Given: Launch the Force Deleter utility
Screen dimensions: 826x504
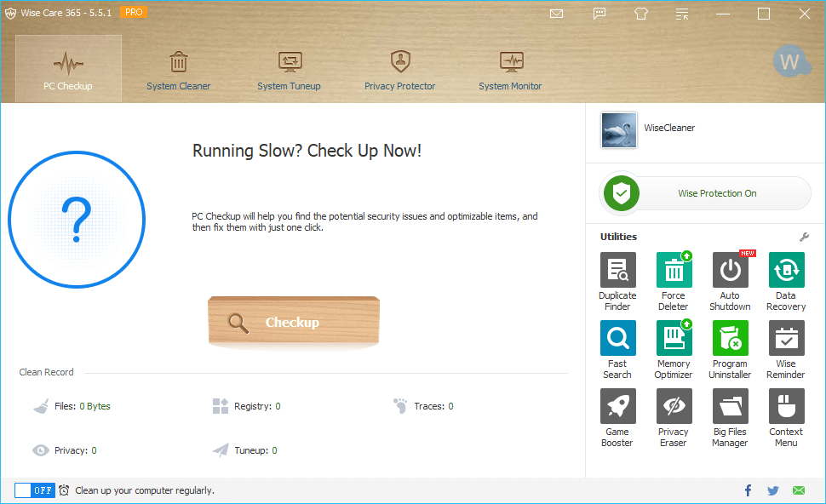Looking at the screenshot, I should (x=674, y=282).
